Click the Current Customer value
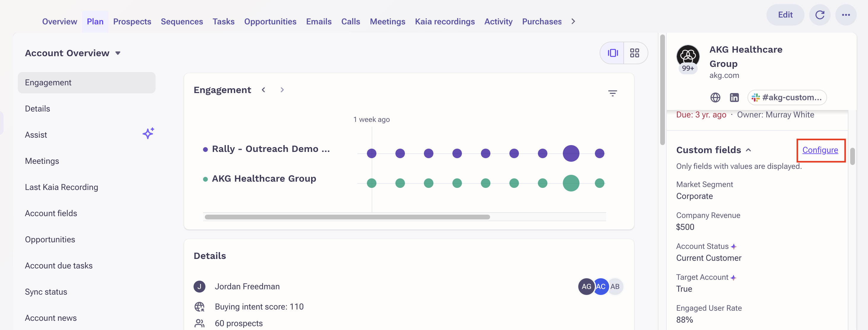Screen dimensions: 868x330 point(709,258)
